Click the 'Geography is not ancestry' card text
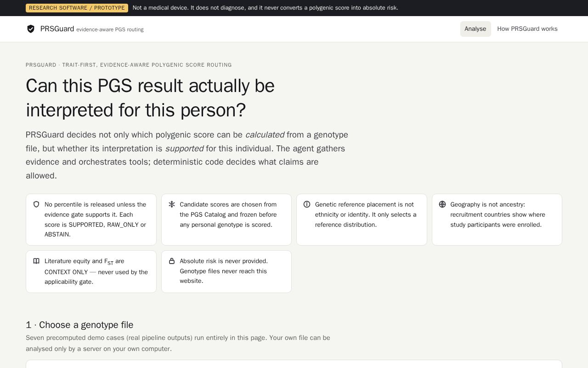Image resolution: width=588 pixels, height=368 pixels. (498, 214)
